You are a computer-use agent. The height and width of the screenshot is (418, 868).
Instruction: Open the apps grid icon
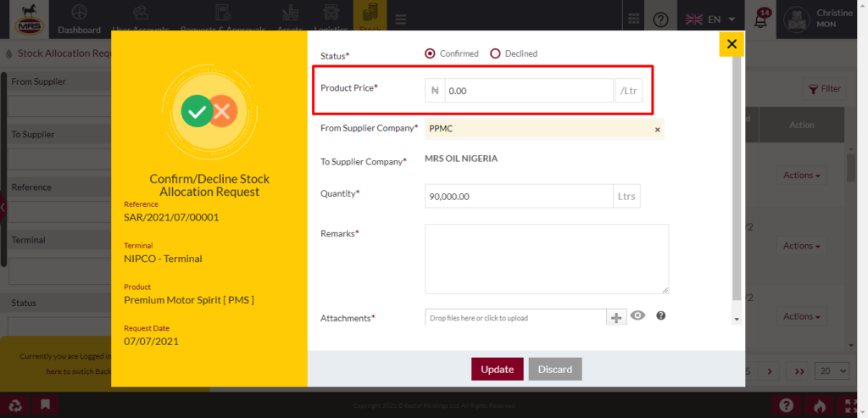(x=634, y=19)
